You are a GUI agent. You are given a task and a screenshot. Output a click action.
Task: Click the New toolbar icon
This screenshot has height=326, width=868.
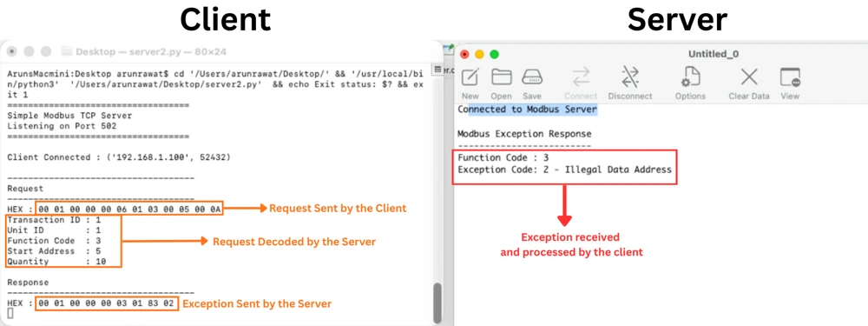[x=470, y=77]
